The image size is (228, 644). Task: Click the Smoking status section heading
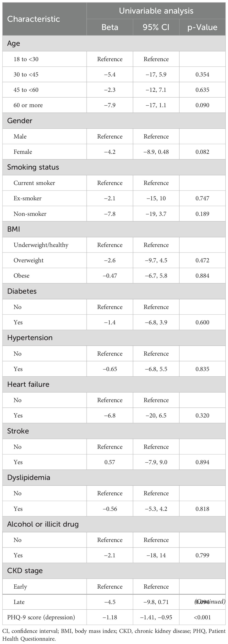(x=33, y=167)
